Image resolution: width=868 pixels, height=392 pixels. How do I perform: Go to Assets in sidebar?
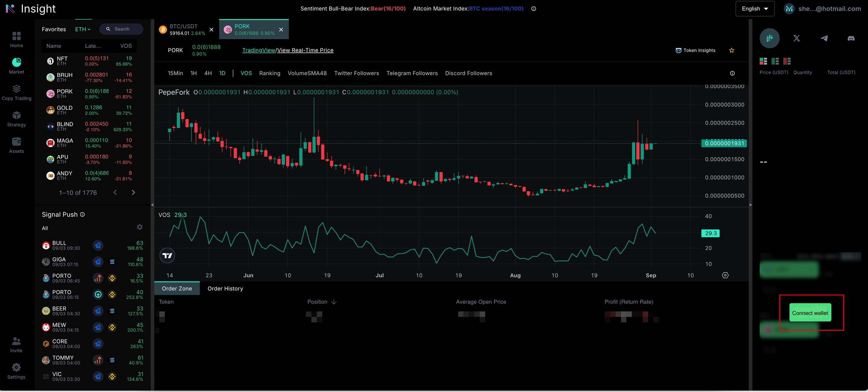[17, 145]
